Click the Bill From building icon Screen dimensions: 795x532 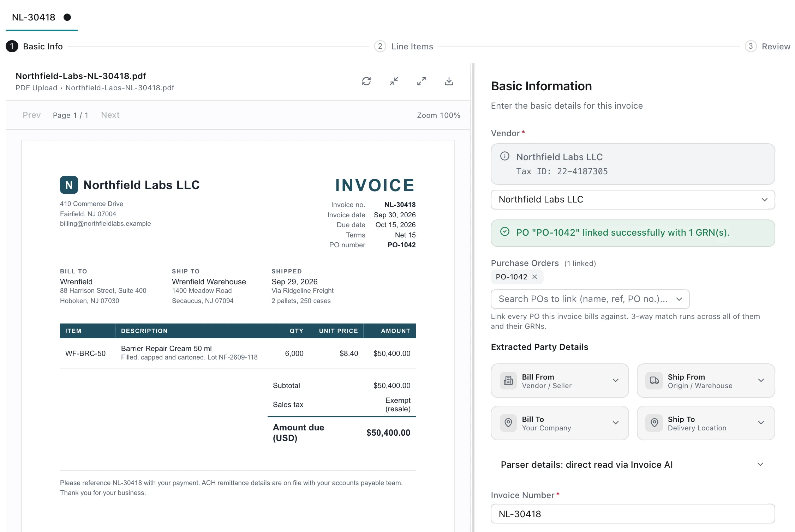tap(508, 381)
